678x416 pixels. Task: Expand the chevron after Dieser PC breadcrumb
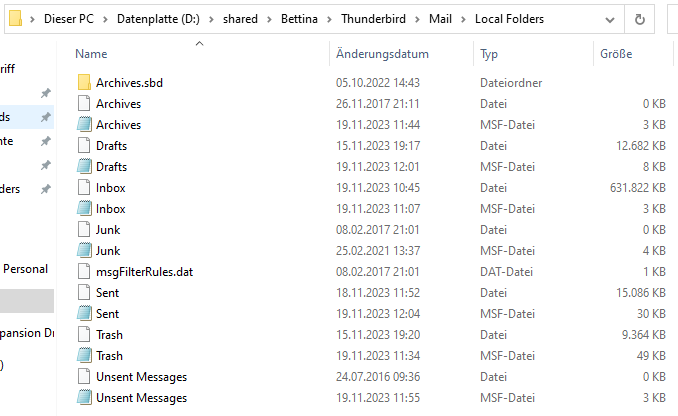coord(105,19)
